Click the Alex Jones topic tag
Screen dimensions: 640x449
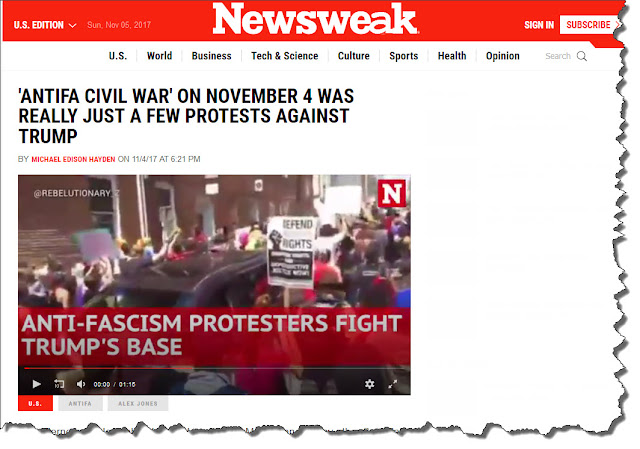pos(138,403)
